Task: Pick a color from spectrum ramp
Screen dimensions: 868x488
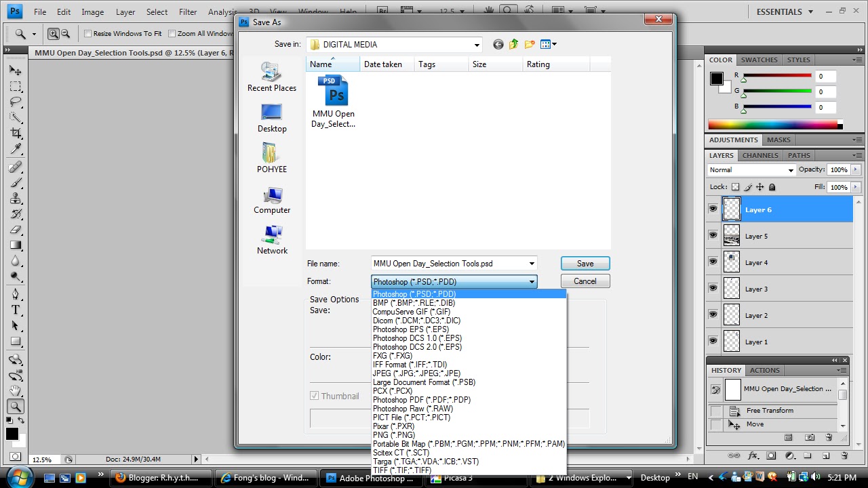Action: 774,125
